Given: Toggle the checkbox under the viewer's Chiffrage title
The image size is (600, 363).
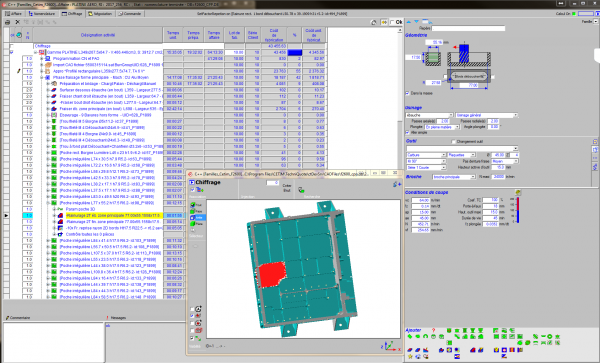Looking at the screenshot, I should (192, 190).
